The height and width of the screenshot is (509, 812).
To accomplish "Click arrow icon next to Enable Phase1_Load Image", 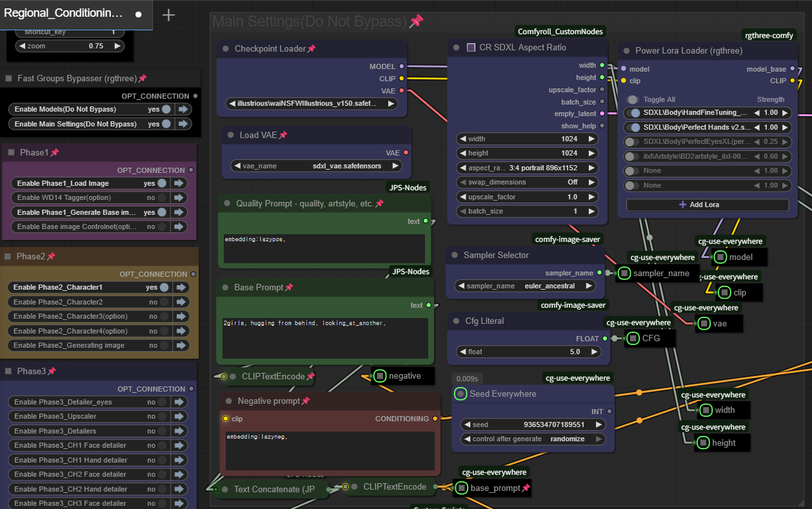I will 180,183.
